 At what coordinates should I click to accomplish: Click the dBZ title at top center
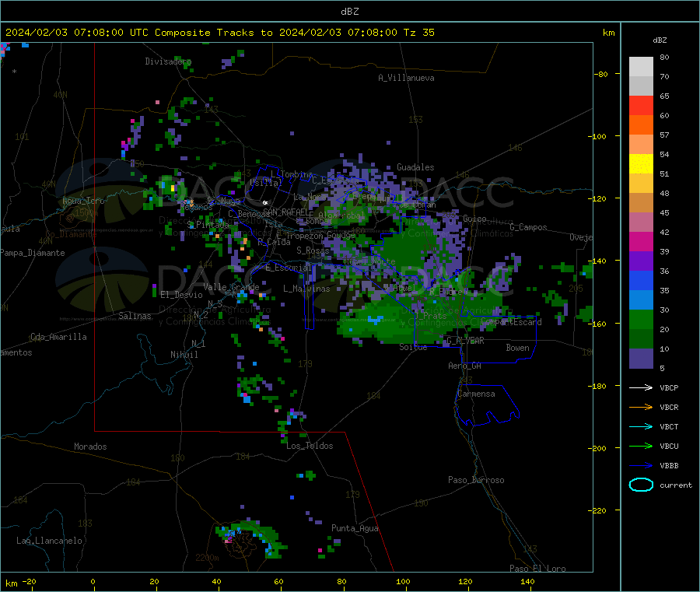tap(349, 12)
